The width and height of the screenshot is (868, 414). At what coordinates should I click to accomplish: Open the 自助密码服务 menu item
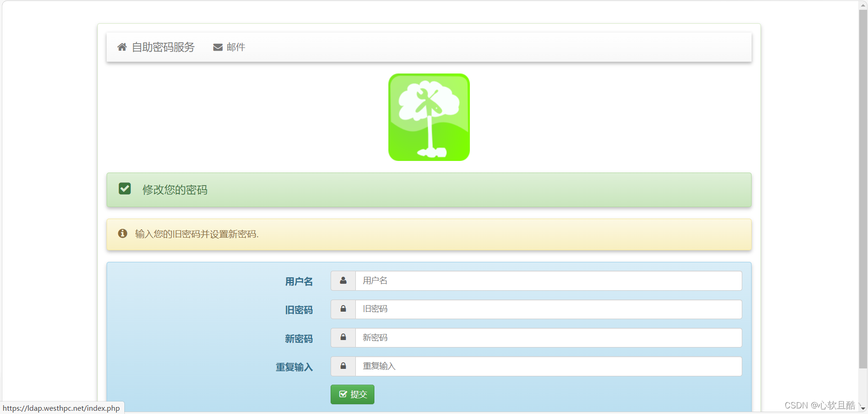(163, 47)
